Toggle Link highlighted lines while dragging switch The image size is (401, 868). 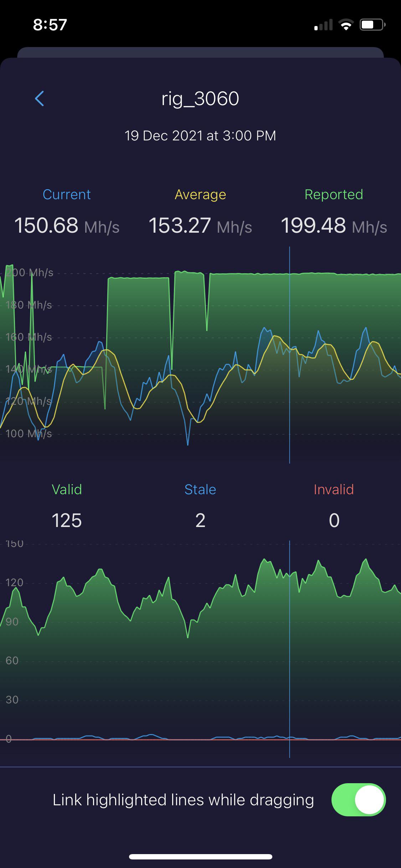[359, 800]
